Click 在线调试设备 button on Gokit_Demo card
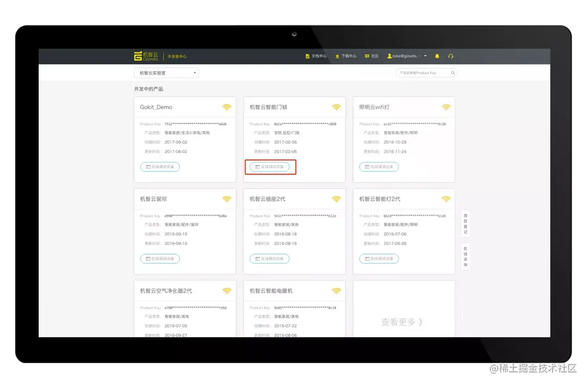588x385 pixels. (x=160, y=167)
